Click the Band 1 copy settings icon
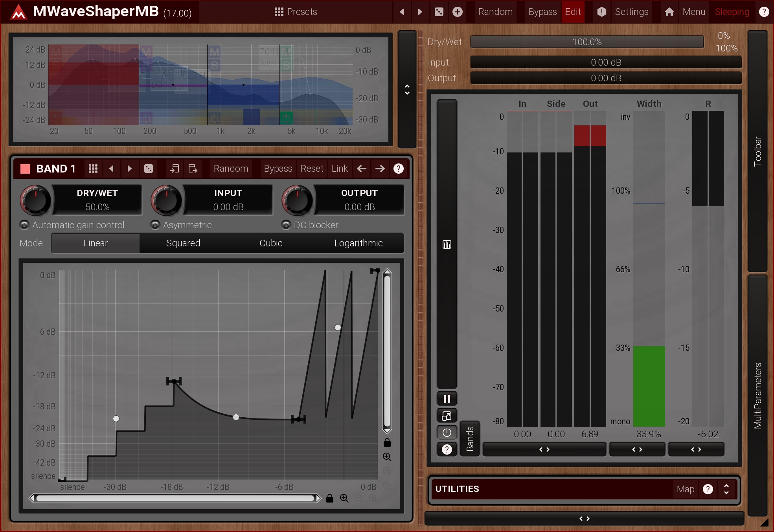The height and width of the screenshot is (532, 774). [175, 169]
